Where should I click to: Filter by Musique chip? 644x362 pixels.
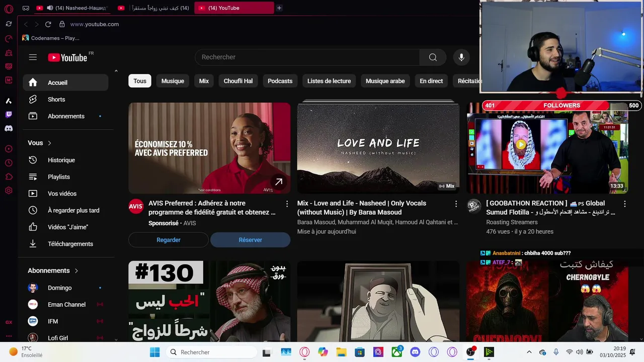coord(173,81)
